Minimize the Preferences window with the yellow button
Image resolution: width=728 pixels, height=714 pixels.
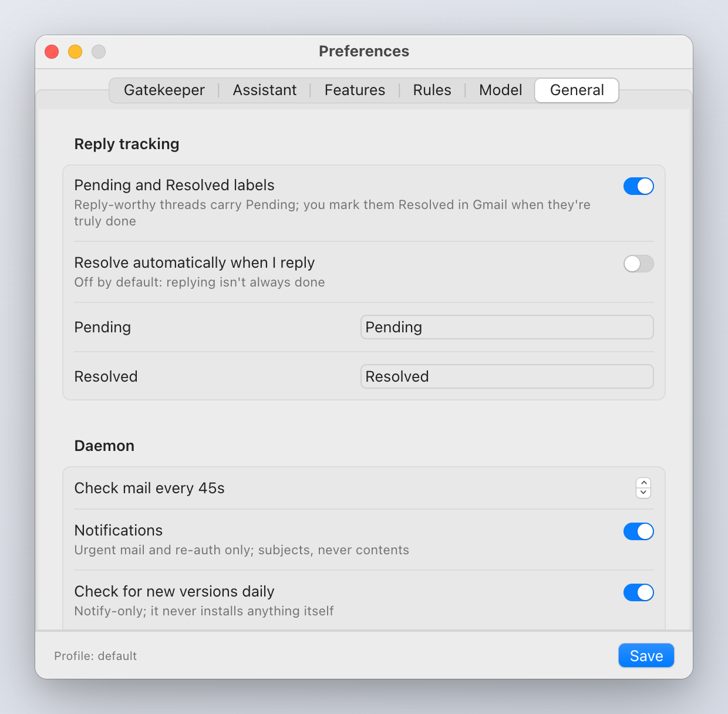pyautogui.click(x=75, y=52)
